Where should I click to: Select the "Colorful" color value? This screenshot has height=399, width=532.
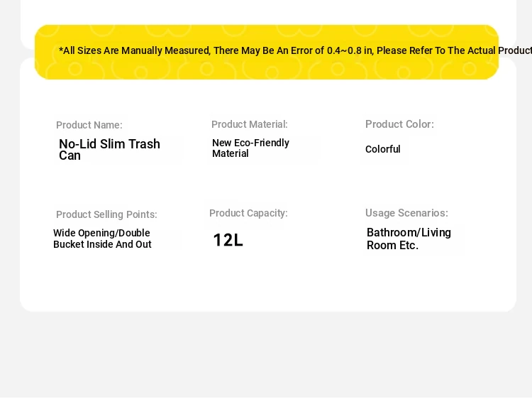(x=383, y=149)
